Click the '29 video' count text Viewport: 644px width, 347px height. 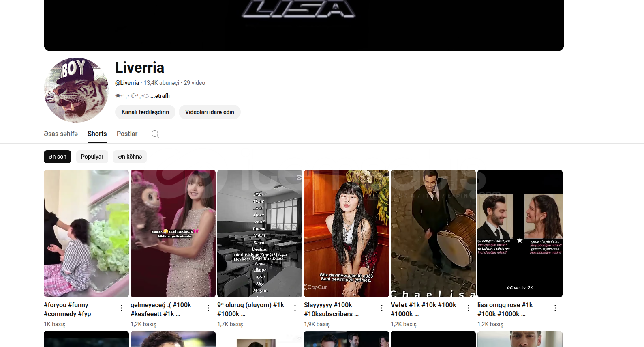[195, 83]
